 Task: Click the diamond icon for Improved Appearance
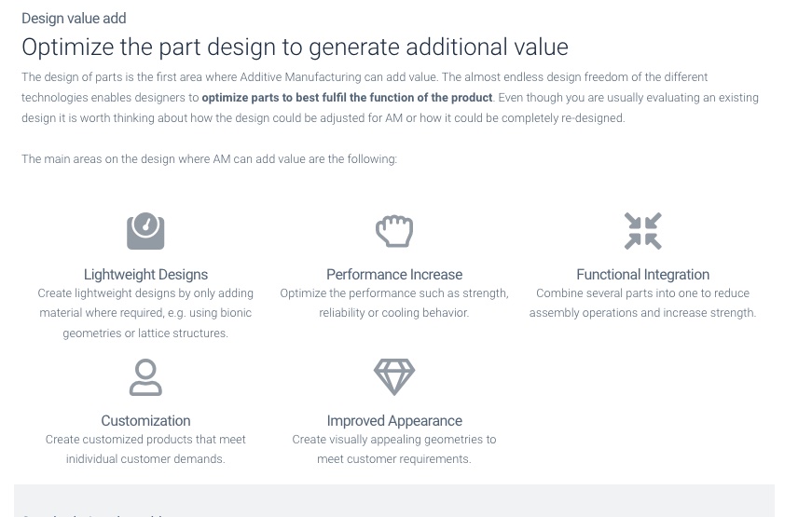394,377
